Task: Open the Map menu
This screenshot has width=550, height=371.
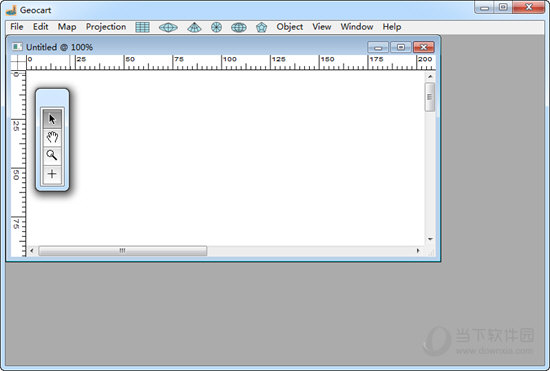Action: 67,27
